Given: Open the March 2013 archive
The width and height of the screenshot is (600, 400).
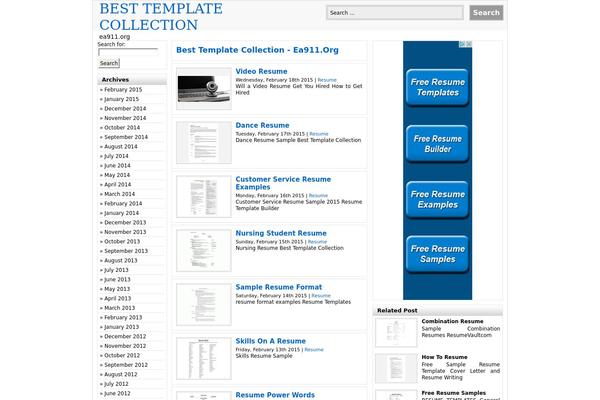Looking at the screenshot, I should pos(119,308).
